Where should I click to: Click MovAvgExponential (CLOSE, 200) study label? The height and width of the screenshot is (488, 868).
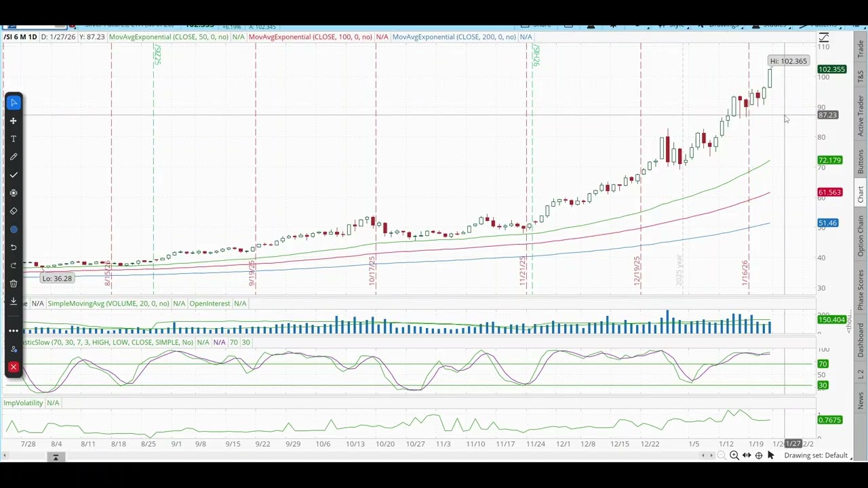coord(454,37)
